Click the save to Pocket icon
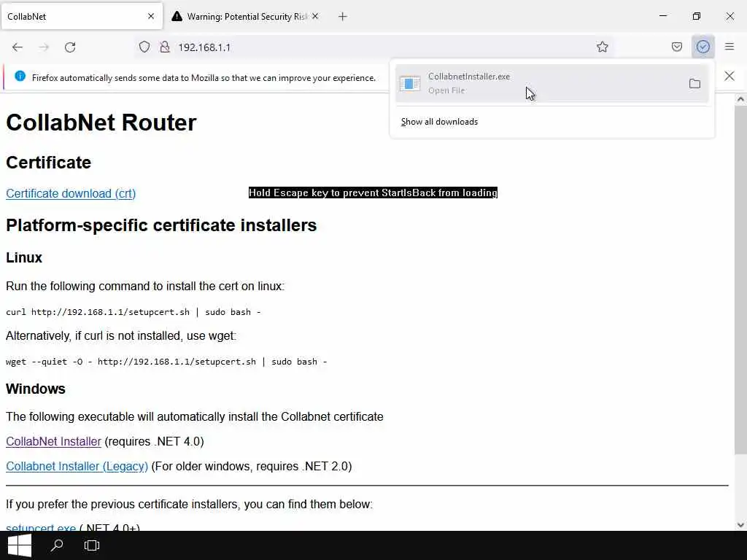This screenshot has height=560, width=747. pos(676,47)
